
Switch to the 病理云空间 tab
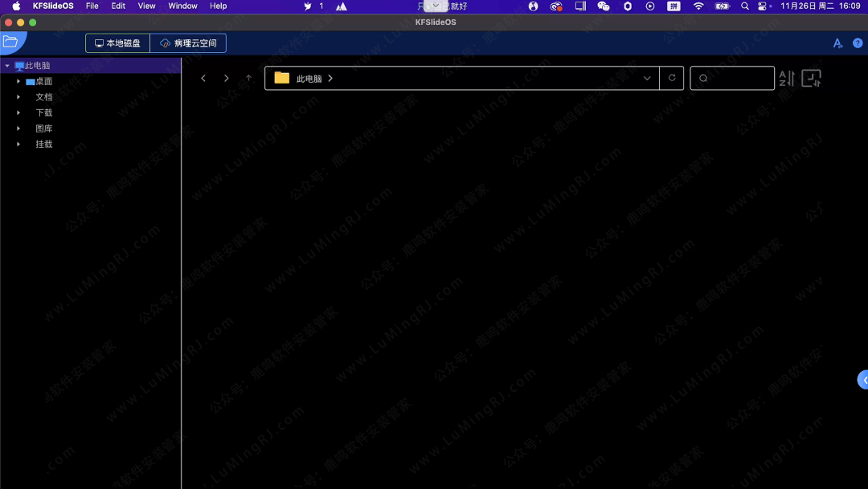(189, 43)
